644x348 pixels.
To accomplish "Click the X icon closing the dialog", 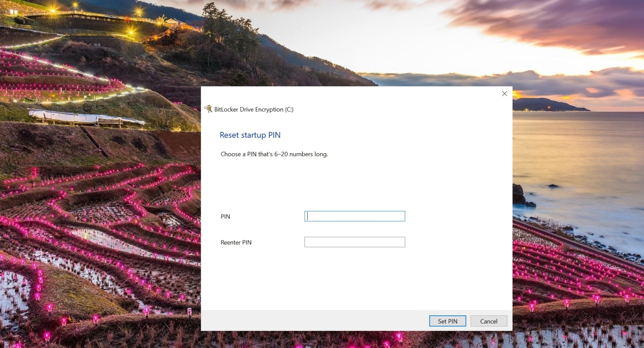I will pos(504,94).
